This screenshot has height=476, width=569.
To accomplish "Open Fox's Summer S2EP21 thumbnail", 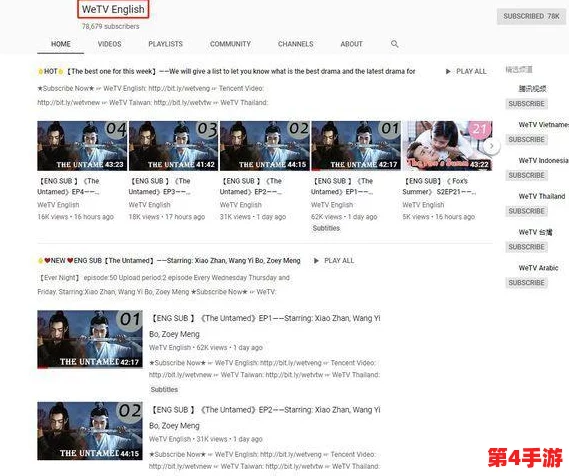I will tap(448, 146).
